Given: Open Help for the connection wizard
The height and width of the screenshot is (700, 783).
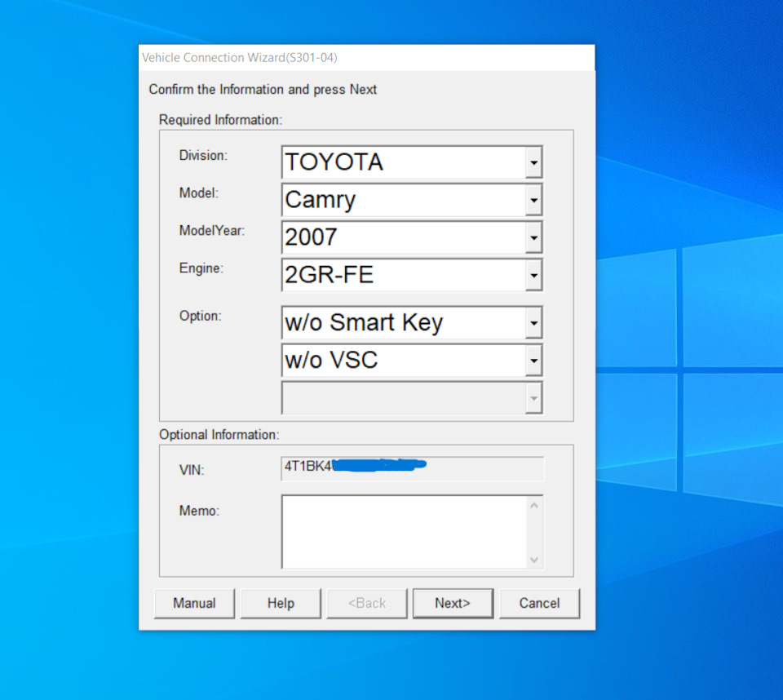Looking at the screenshot, I should [281, 603].
